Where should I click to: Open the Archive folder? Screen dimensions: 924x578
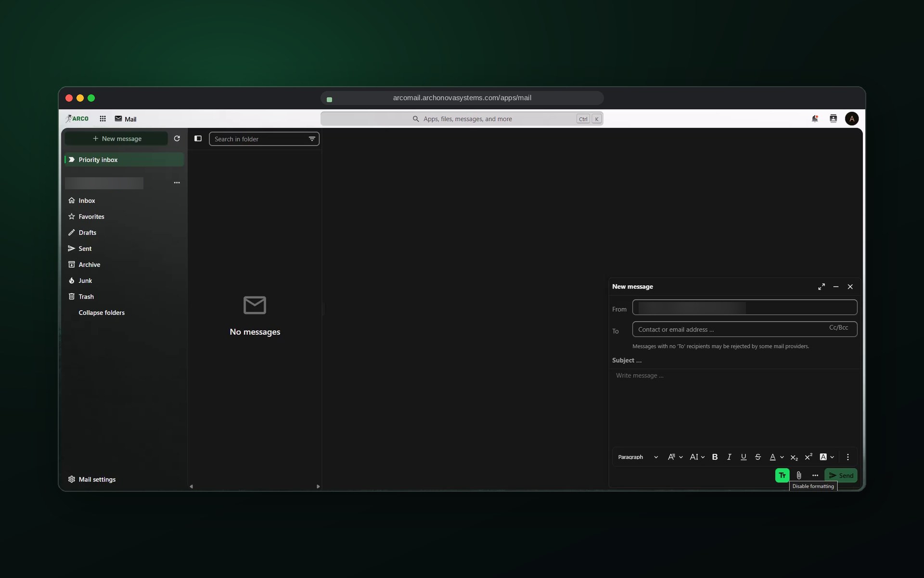(124, 264)
